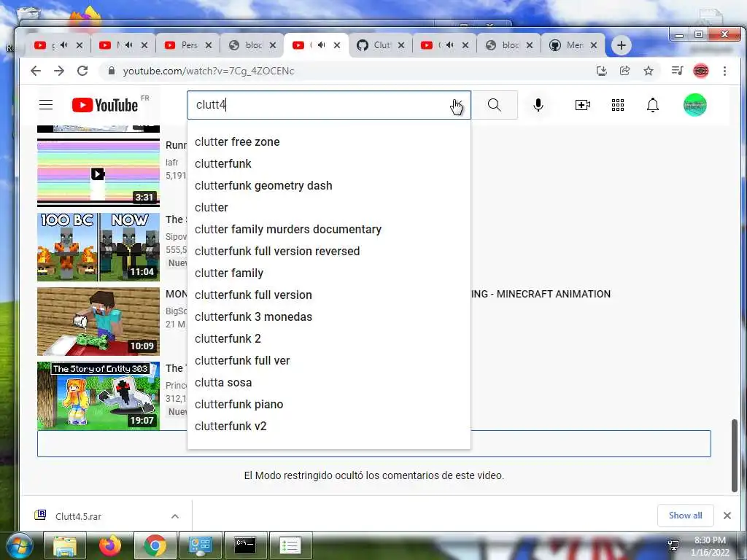Choose 'clutterfunk geometry dash' suggestion
This screenshot has height=560, width=747.
[329, 186]
